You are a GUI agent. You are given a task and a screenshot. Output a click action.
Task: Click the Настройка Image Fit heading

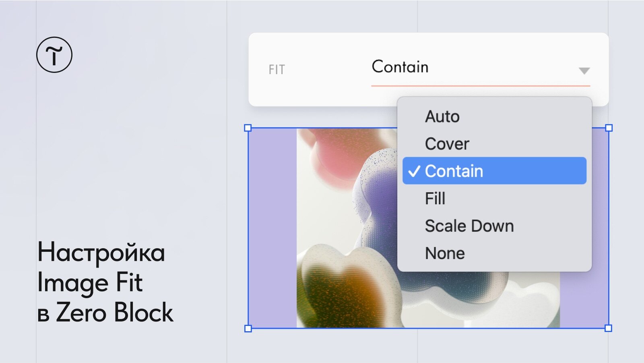[x=101, y=268]
